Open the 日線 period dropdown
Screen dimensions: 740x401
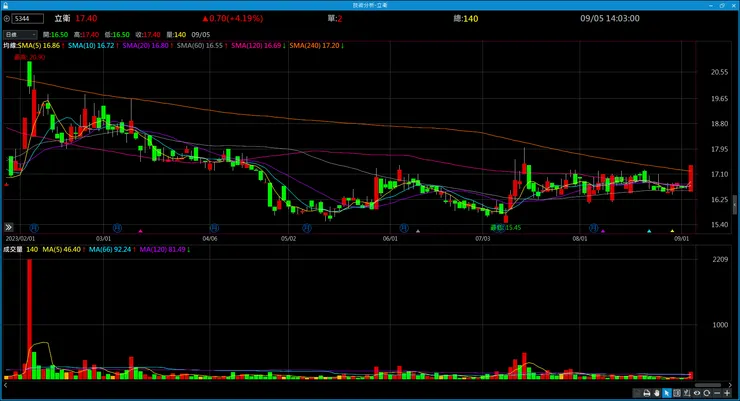point(20,34)
